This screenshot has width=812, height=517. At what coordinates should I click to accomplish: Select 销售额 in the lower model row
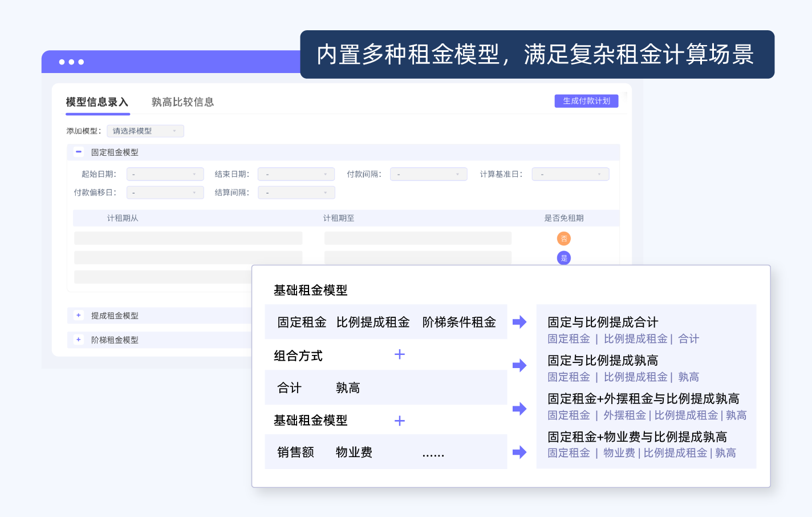coord(295,453)
